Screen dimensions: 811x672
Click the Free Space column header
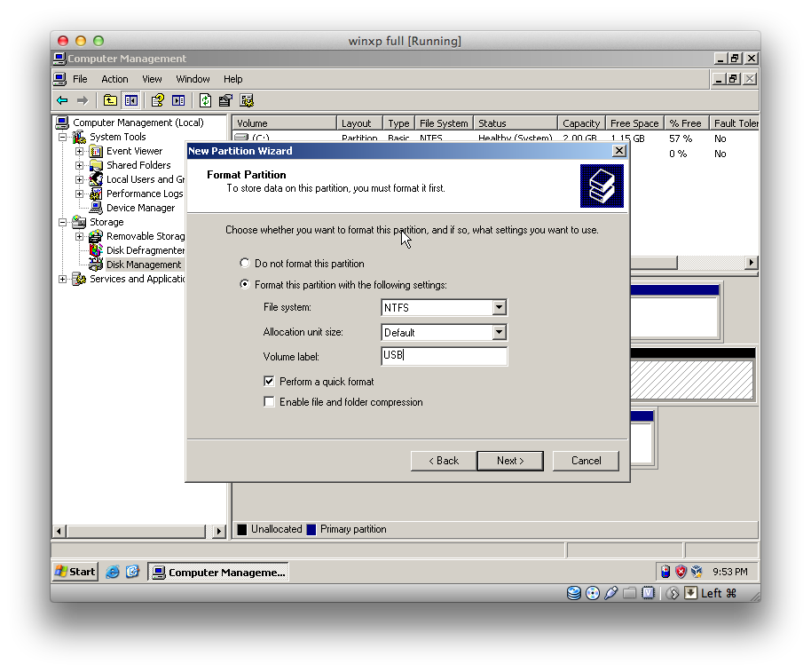(634, 123)
